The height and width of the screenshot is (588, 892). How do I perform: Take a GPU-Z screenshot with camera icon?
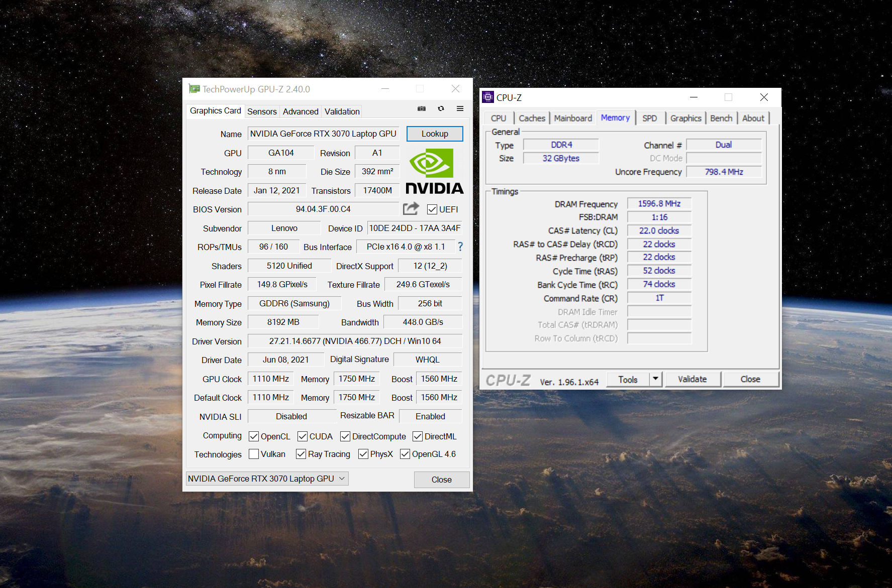click(x=422, y=108)
